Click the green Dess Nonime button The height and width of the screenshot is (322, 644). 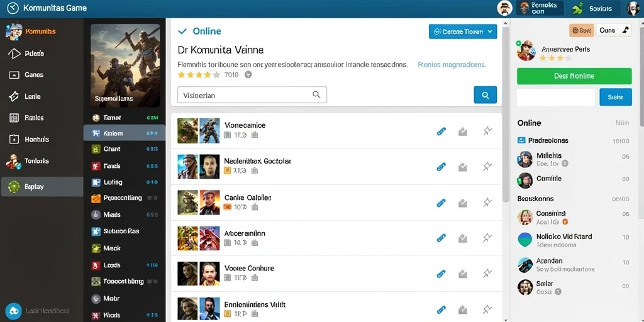[574, 76]
